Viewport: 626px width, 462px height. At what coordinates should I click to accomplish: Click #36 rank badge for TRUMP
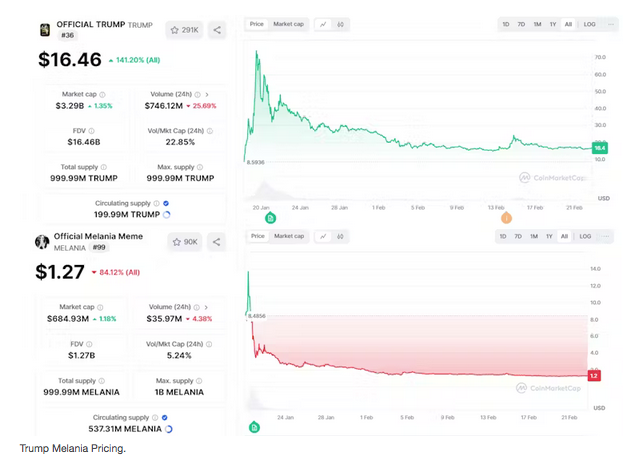click(67, 35)
